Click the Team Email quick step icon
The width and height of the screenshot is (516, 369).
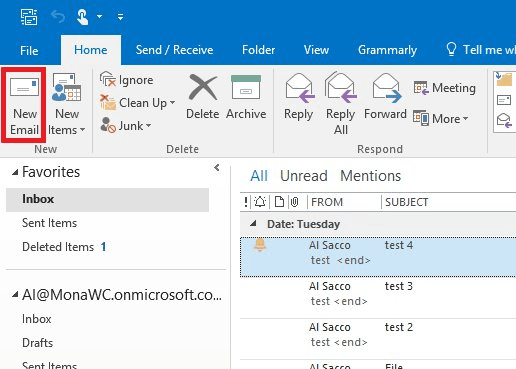tap(504, 100)
